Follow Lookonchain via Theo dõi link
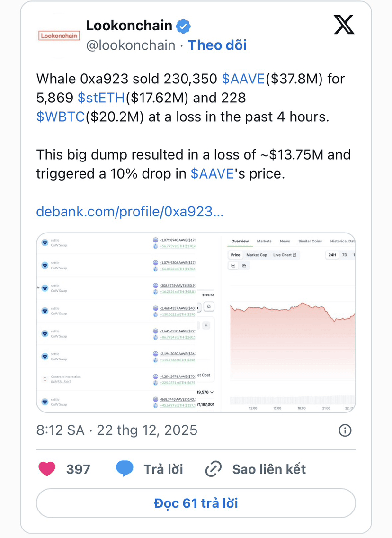The height and width of the screenshot is (538, 392). (x=217, y=45)
